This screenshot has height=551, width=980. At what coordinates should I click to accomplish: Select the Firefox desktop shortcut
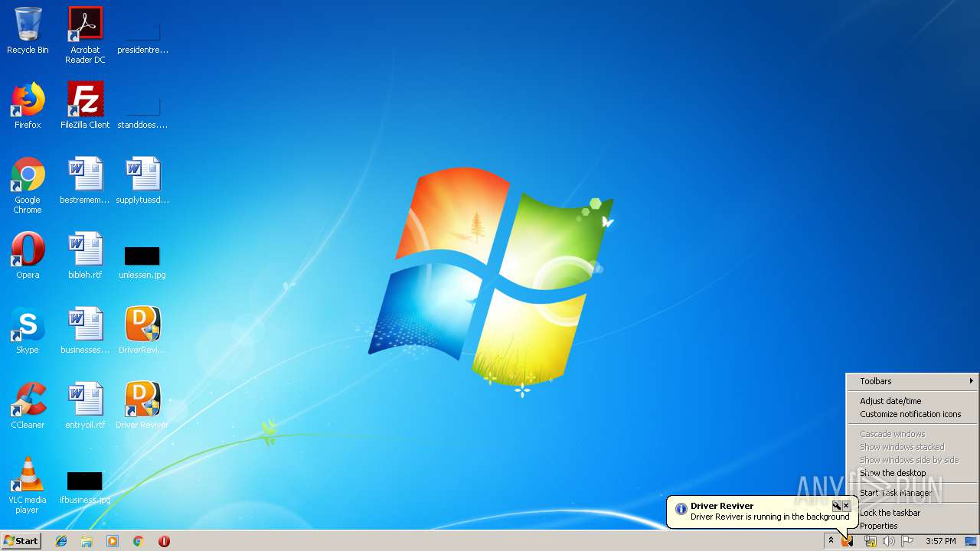click(28, 106)
